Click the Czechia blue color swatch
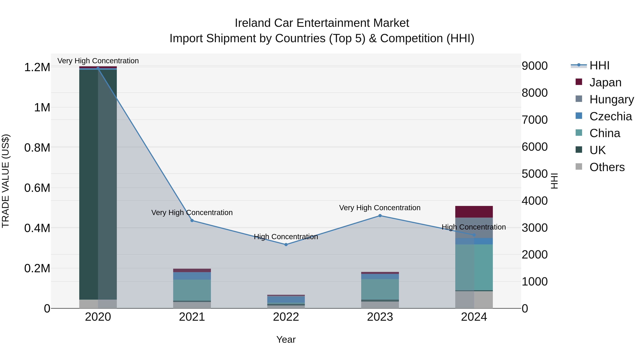 click(x=579, y=116)
